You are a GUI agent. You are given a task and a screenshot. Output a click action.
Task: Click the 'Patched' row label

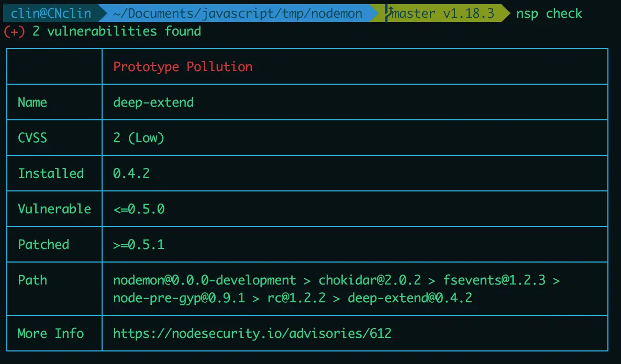pyautogui.click(x=43, y=245)
